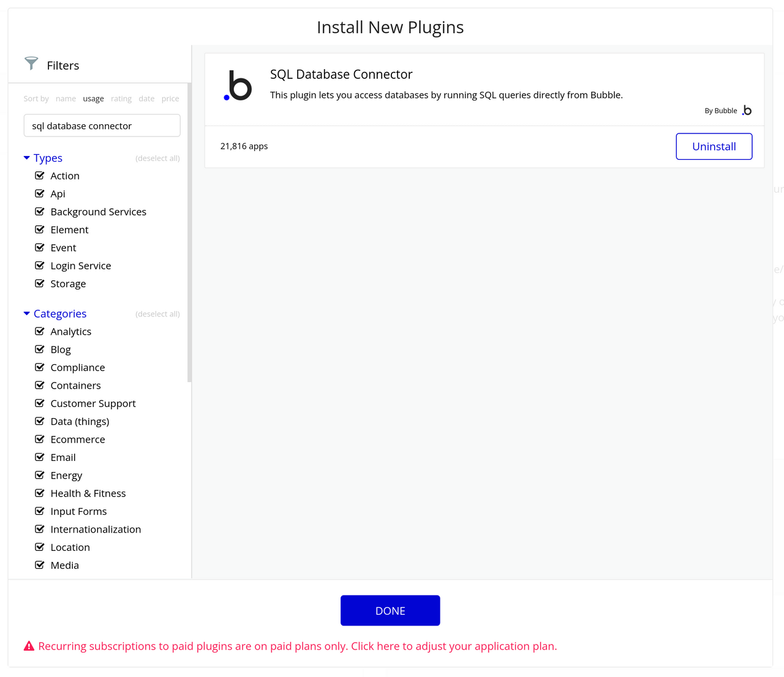The height and width of the screenshot is (677, 784).
Task: Uncheck the Data (things) checkbox
Action: point(40,421)
